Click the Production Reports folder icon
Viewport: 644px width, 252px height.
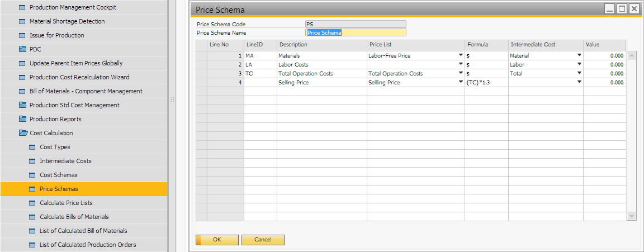tap(22, 119)
